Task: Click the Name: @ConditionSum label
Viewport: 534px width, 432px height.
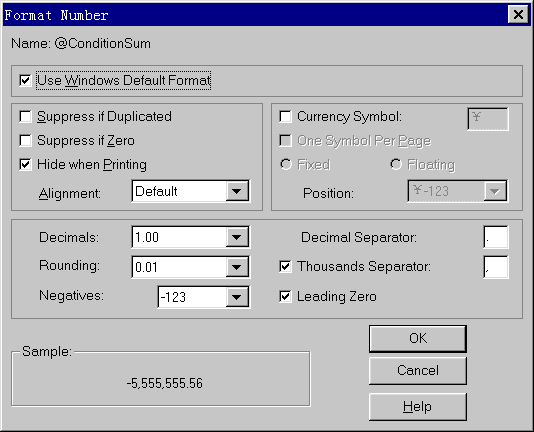Action: pyautogui.click(x=81, y=44)
